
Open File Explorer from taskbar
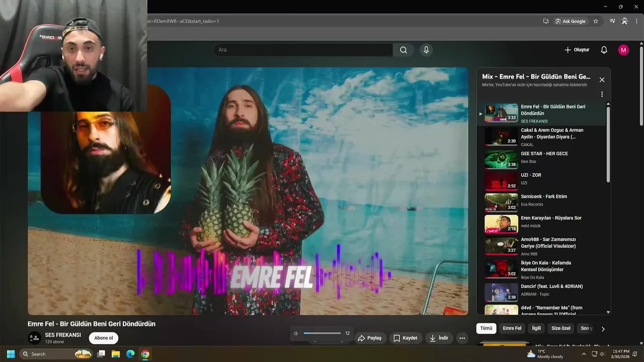(x=116, y=354)
